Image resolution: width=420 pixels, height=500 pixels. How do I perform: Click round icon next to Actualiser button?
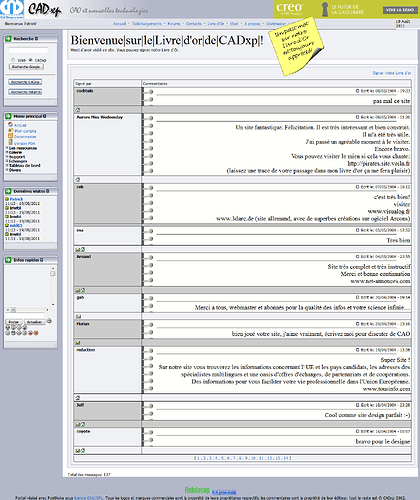click(49, 321)
